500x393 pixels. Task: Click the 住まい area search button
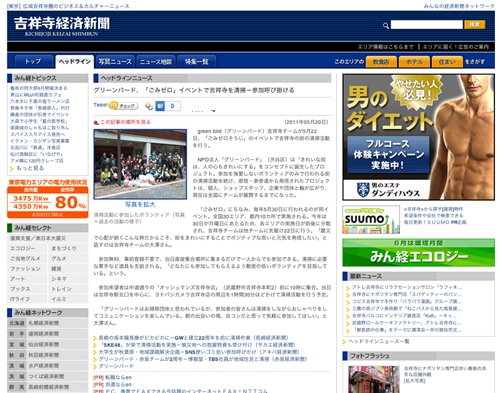pyautogui.click(x=447, y=62)
